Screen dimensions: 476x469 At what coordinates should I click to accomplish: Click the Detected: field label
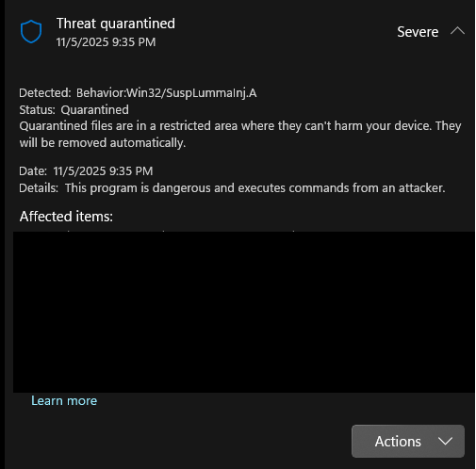click(x=45, y=93)
